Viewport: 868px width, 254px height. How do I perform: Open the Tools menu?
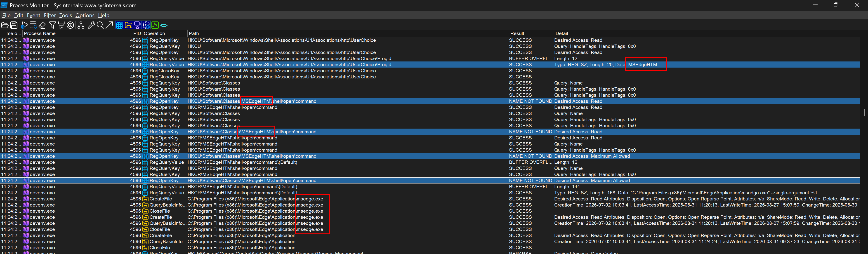click(x=65, y=15)
